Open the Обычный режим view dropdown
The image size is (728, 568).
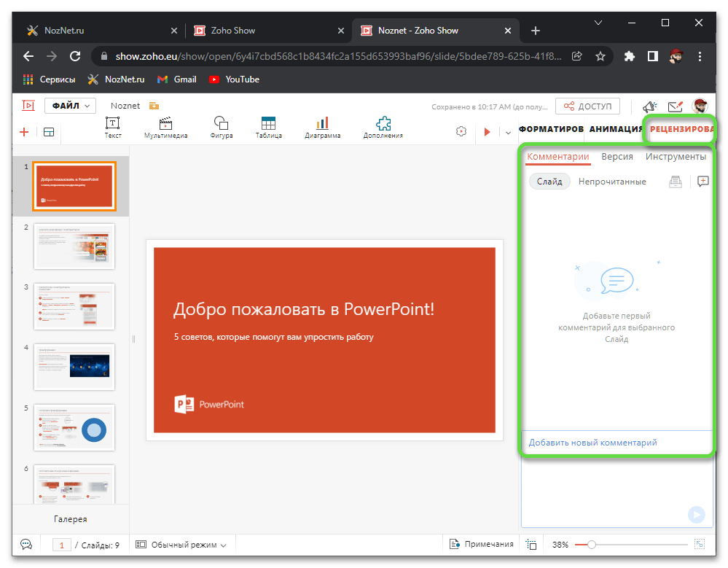tap(181, 545)
